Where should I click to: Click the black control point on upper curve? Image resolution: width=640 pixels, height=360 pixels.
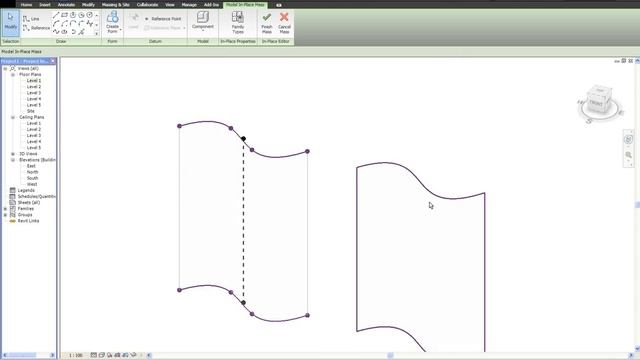coord(243,139)
